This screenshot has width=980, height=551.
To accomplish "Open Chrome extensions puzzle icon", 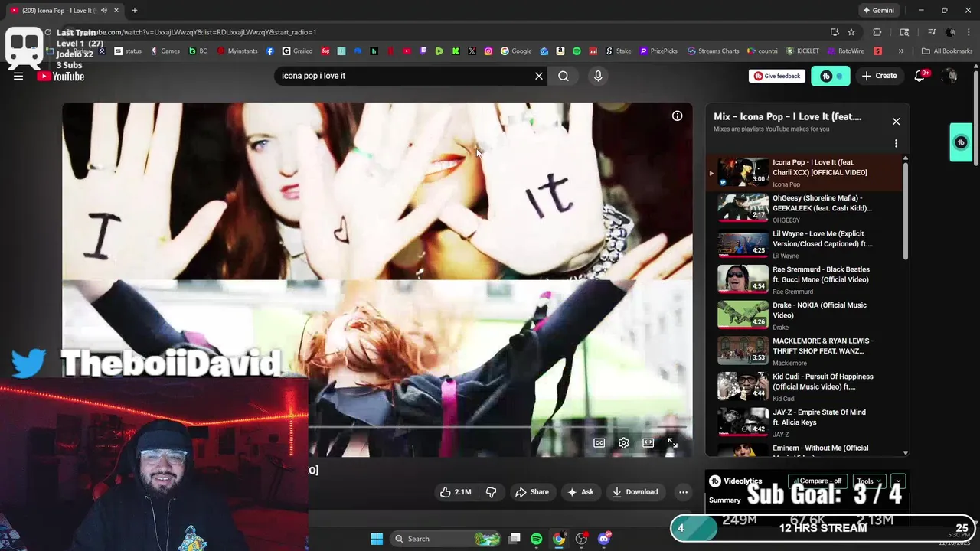I will [x=877, y=32].
